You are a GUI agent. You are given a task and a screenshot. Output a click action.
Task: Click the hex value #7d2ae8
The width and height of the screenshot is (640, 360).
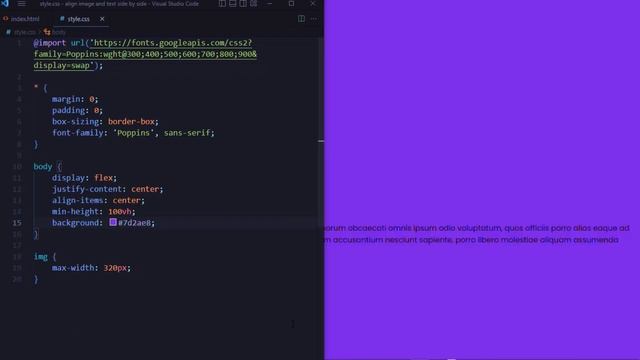(x=134, y=223)
